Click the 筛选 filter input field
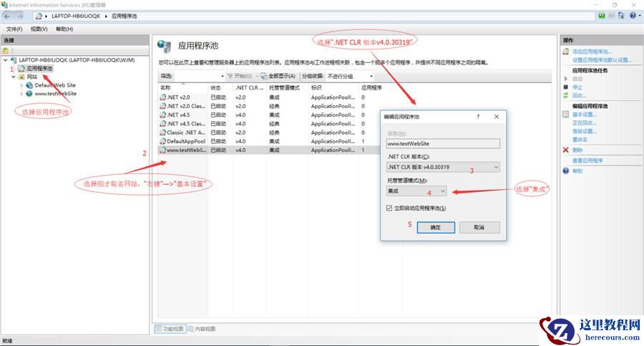This screenshot has width=644, height=346. click(197, 76)
